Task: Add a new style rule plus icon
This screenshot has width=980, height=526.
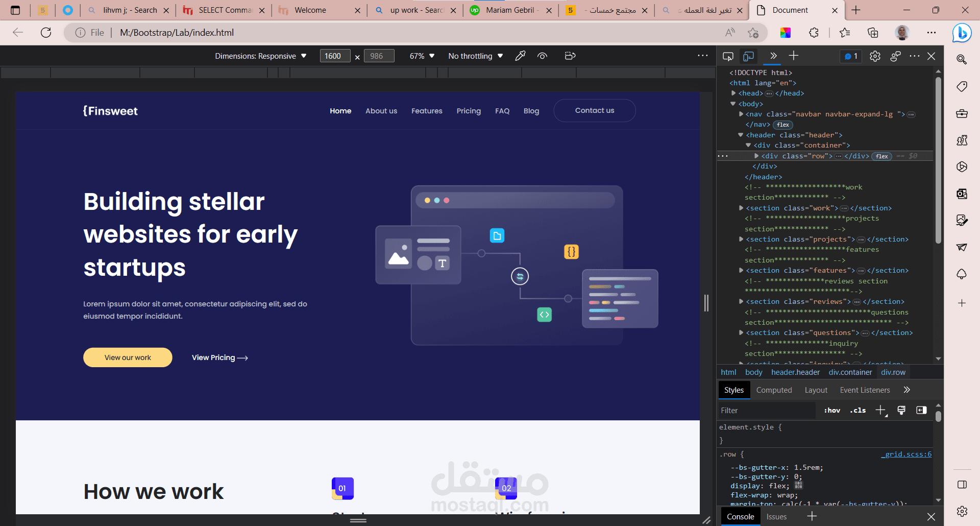Action: point(881,410)
